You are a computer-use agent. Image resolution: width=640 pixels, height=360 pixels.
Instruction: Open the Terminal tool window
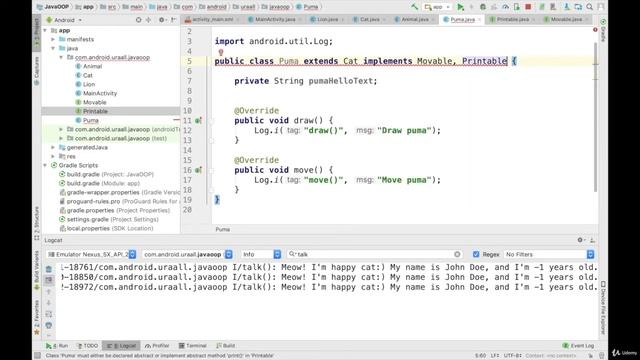click(193, 346)
